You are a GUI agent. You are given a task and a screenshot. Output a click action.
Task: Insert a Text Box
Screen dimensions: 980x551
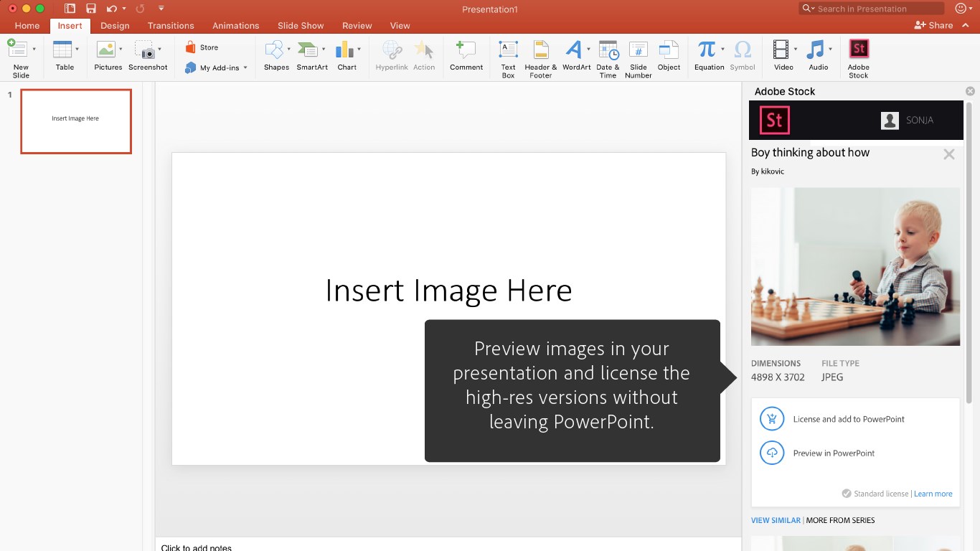click(x=508, y=50)
